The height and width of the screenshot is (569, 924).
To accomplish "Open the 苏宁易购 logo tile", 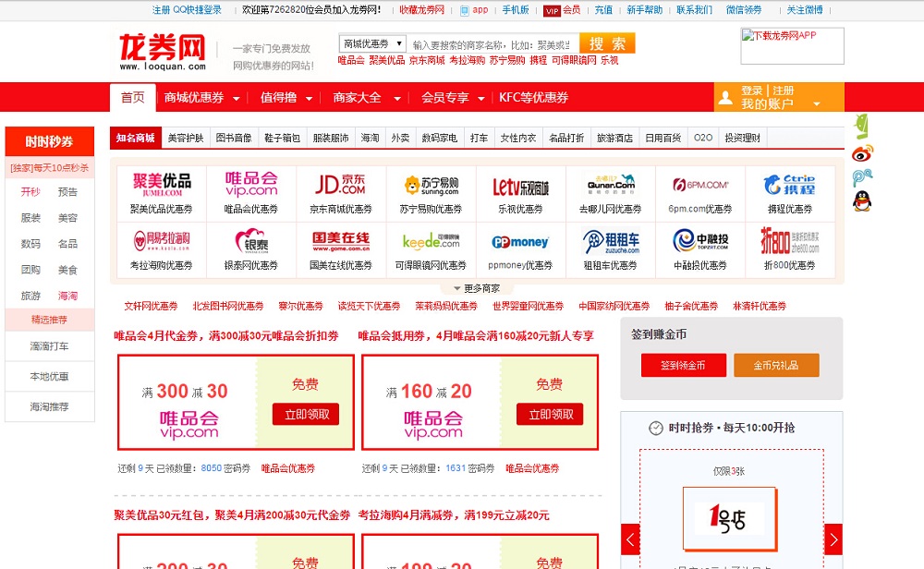I will pyautogui.click(x=431, y=185).
